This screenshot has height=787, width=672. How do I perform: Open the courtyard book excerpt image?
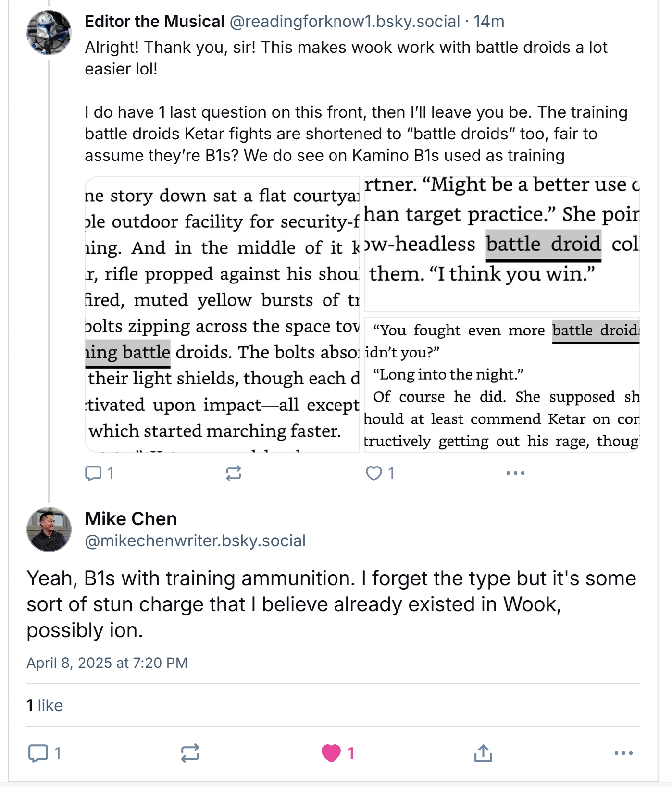pos(223,314)
